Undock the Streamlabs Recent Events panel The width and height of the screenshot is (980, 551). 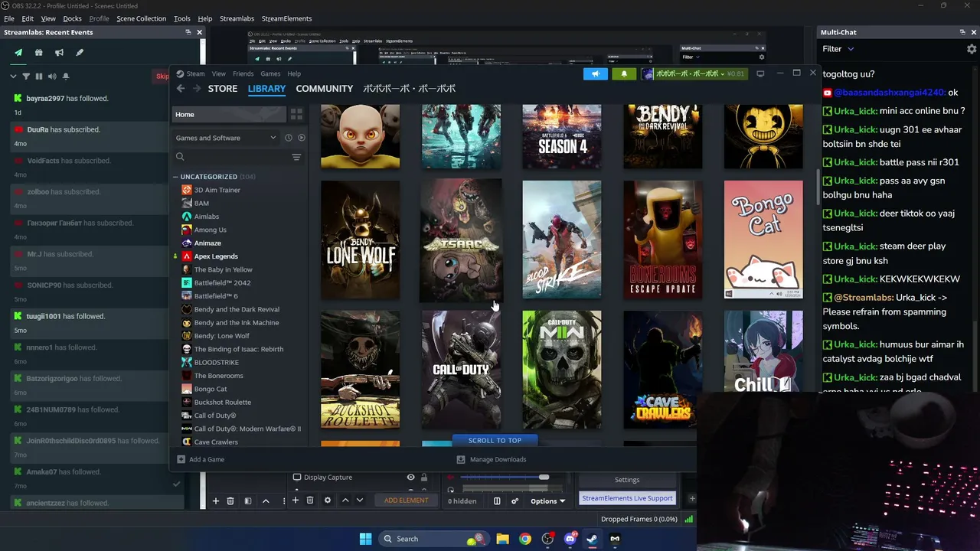coord(188,32)
